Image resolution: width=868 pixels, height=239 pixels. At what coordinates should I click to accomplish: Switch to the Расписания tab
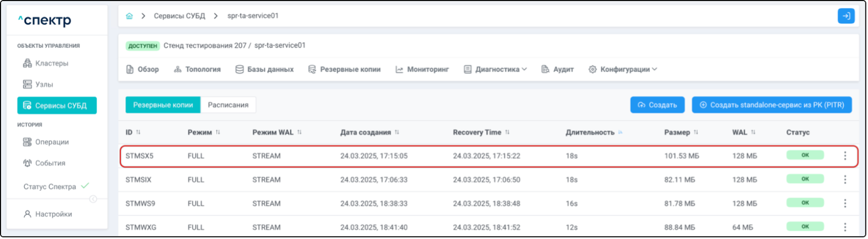228,105
